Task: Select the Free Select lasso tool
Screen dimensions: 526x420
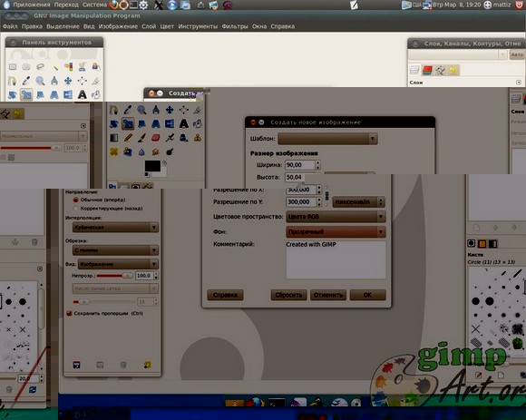Action: (x=40, y=67)
